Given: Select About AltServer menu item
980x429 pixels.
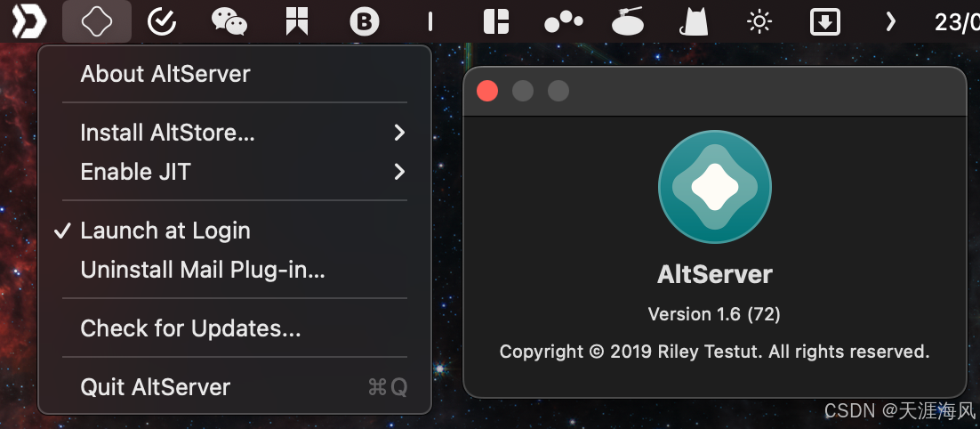Looking at the screenshot, I should [235, 75].
